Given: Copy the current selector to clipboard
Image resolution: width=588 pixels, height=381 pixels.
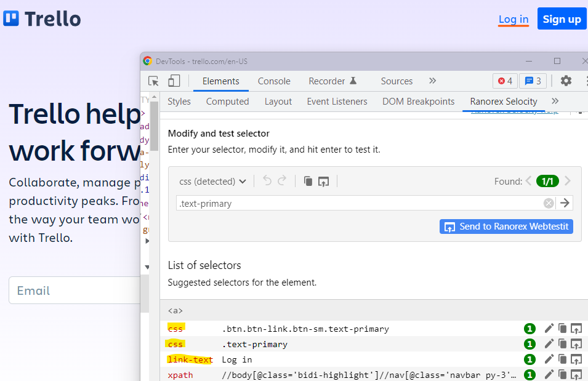Looking at the screenshot, I should 308,181.
